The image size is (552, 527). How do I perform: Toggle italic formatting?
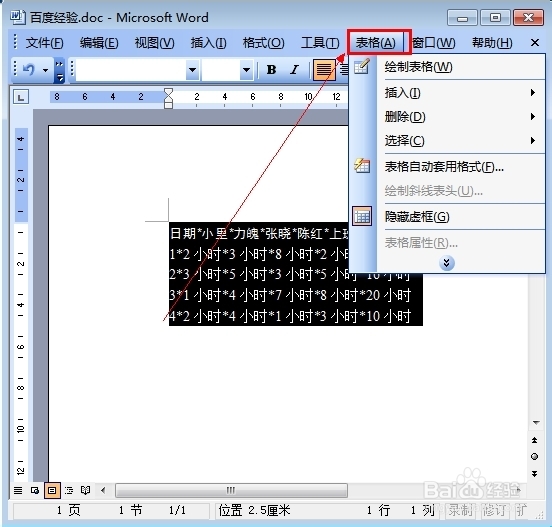click(294, 69)
